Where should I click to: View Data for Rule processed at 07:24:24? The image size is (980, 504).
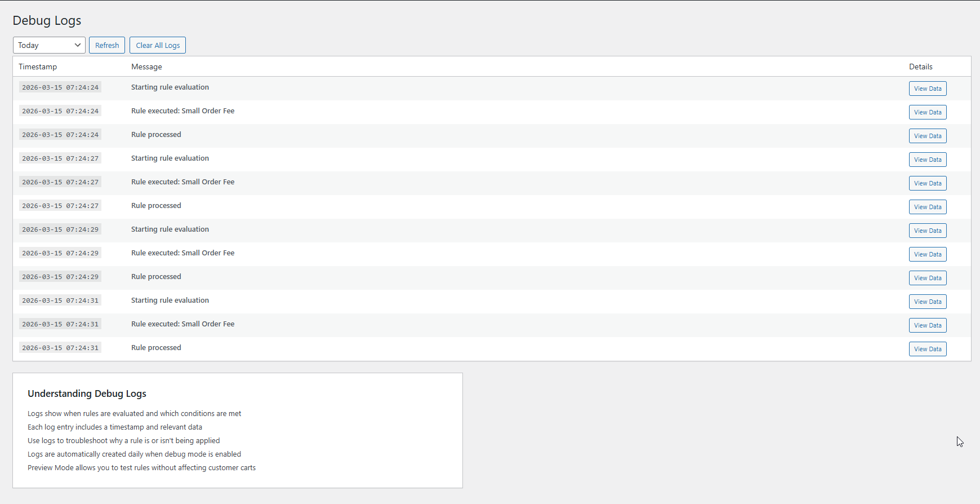(927, 135)
